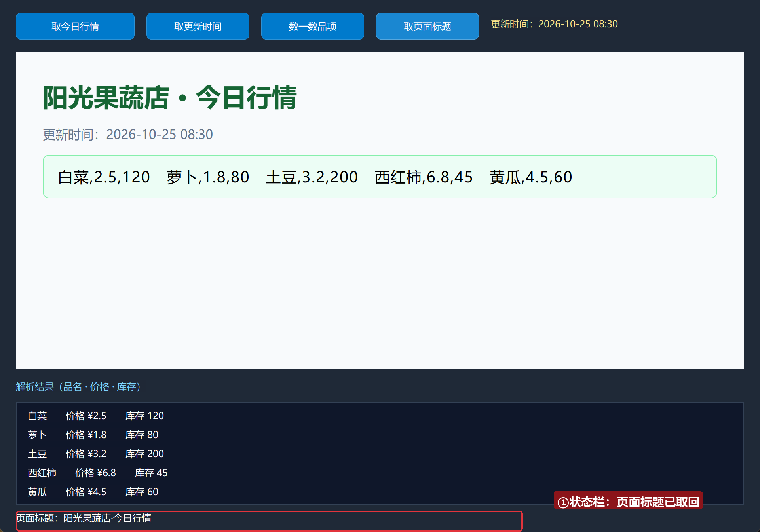The image size is (760, 532).
Task: Click 价格 ¥1.8 in the results
Action: 86,435
